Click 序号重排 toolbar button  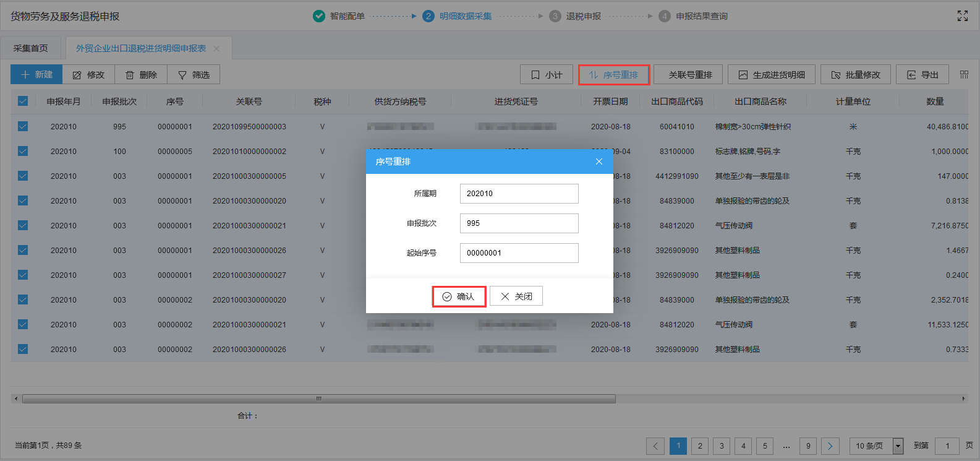[x=614, y=75]
